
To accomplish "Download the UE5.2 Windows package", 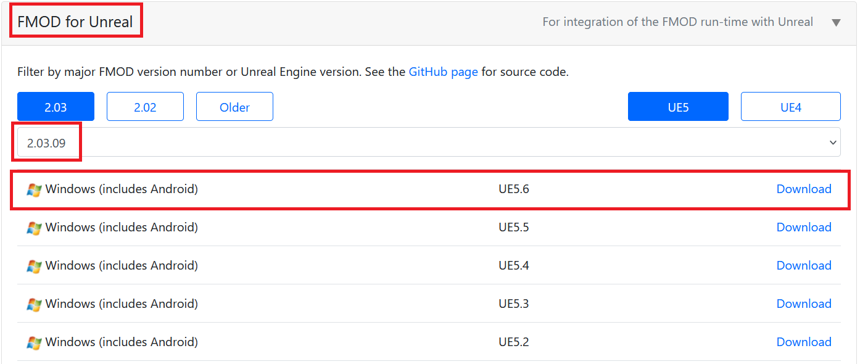I will (804, 342).
